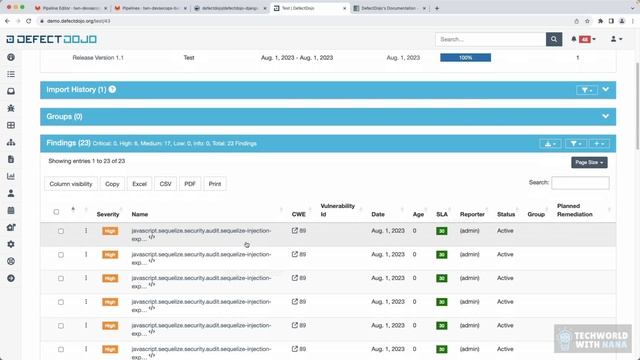Screen dimensions: 640x360
Task: Open the Metrics chart icon in sidebar
Action: pos(11,176)
